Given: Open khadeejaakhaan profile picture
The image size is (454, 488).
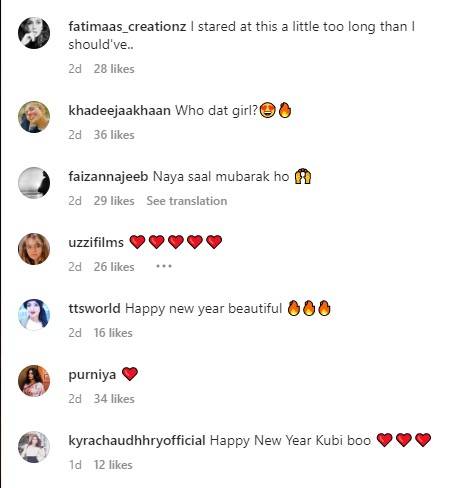Looking at the screenshot, I should pyautogui.click(x=34, y=117).
